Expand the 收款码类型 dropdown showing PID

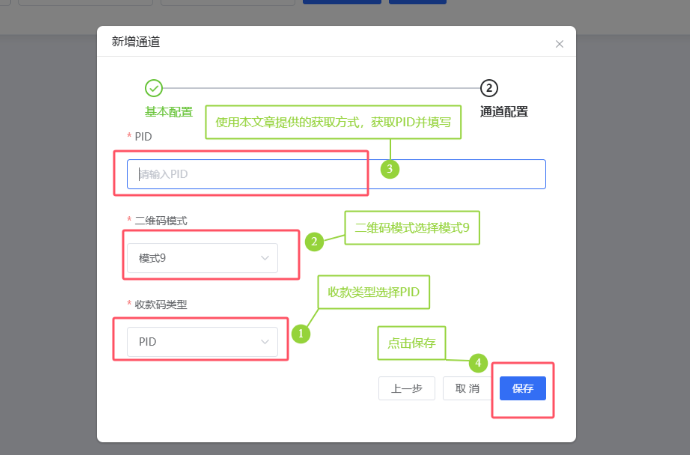click(x=204, y=342)
